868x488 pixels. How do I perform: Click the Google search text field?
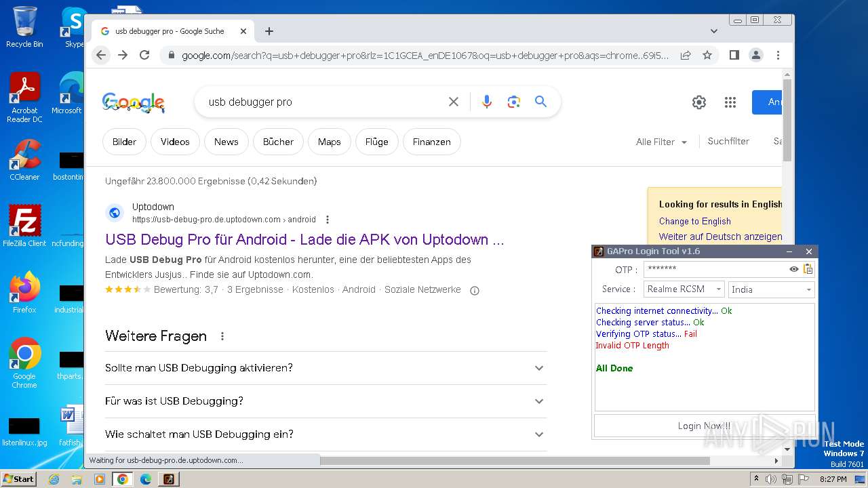(x=324, y=102)
